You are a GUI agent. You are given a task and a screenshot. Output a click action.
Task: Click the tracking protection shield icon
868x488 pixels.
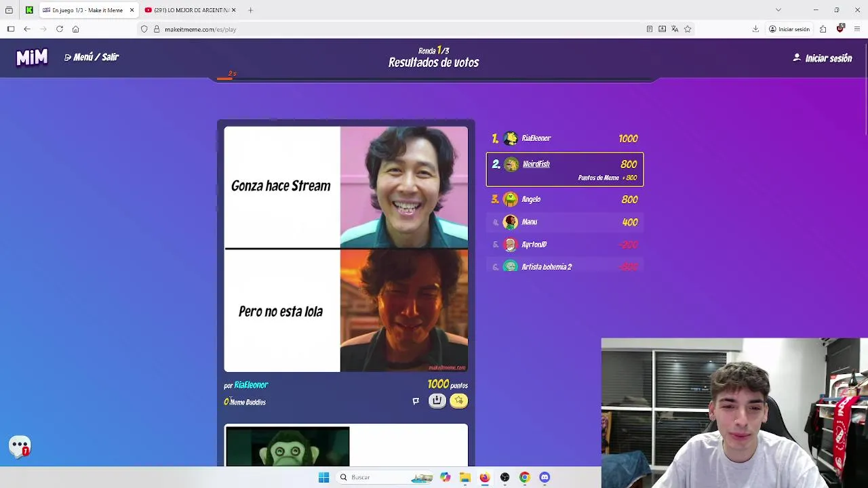[144, 29]
